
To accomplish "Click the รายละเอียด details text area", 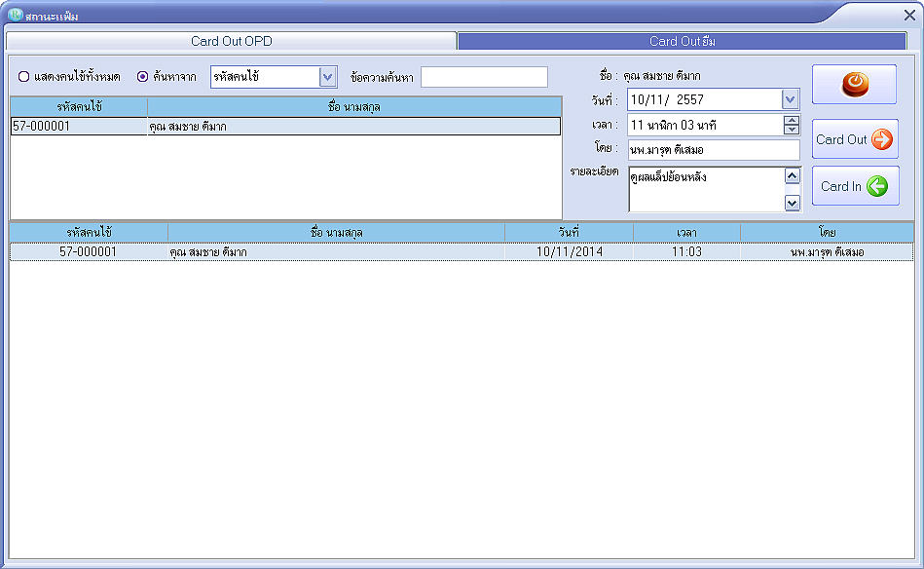I will coord(706,189).
